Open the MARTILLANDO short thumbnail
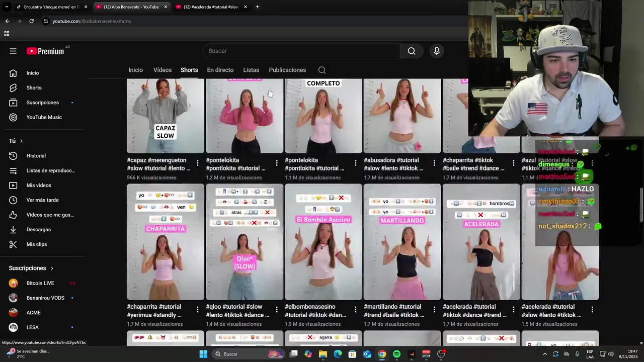Viewport: 644px width, 362px height. 403,242
